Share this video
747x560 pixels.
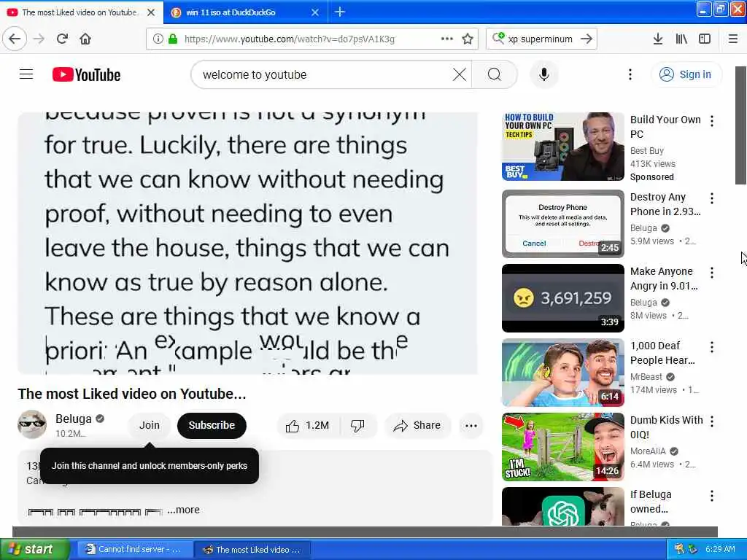pos(417,425)
